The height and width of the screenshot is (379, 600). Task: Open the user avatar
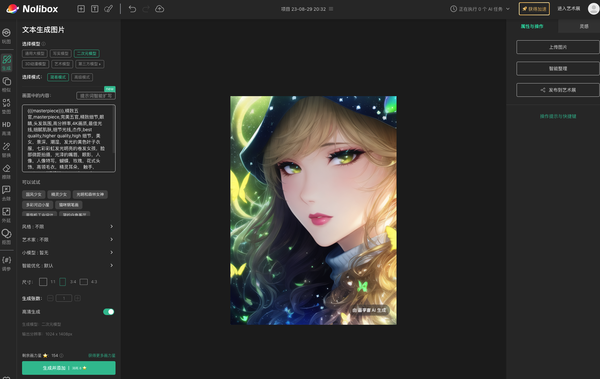(x=593, y=9)
